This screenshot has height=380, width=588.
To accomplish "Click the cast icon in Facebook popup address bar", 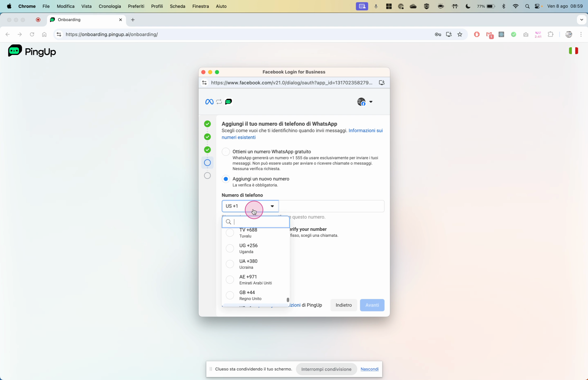I will tap(382, 83).
